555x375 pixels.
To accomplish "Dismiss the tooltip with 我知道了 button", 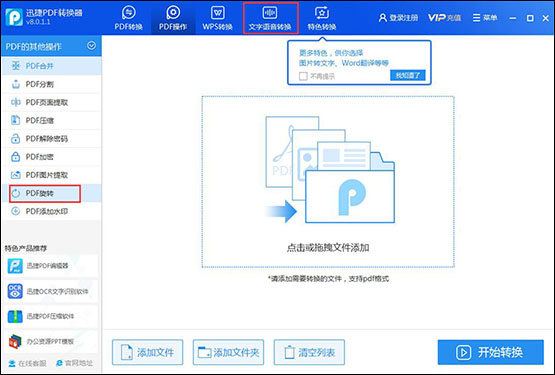I will tap(408, 75).
